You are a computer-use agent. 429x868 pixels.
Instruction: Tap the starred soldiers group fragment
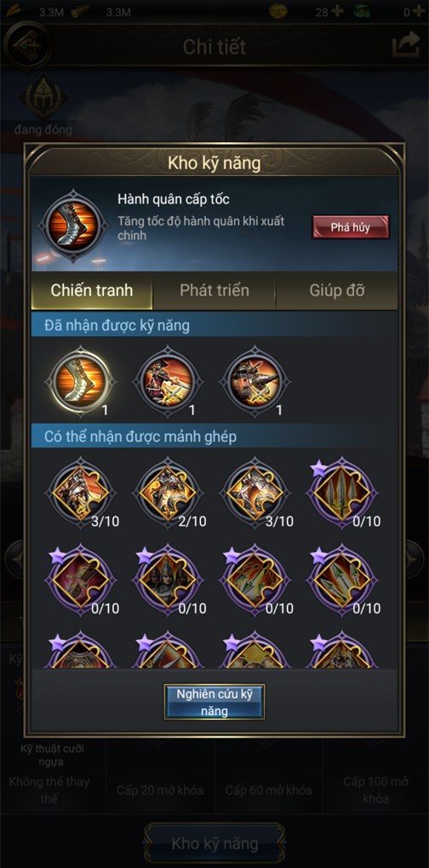pos(168,579)
